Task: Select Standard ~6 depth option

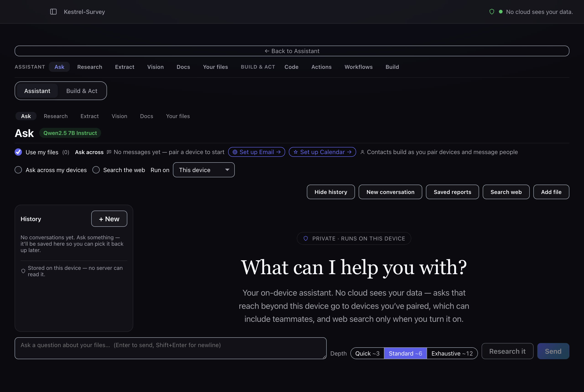Action: coord(405,353)
